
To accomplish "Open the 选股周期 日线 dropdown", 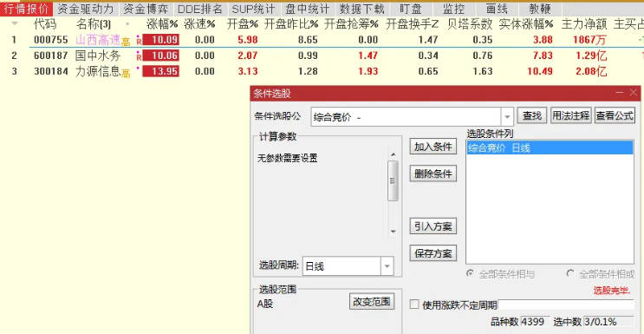I will [387, 266].
